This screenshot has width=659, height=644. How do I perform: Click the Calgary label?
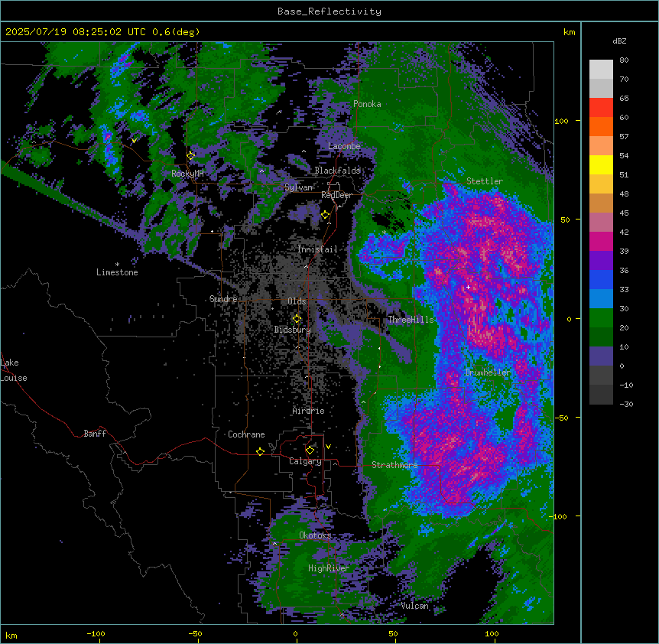pyautogui.click(x=305, y=461)
